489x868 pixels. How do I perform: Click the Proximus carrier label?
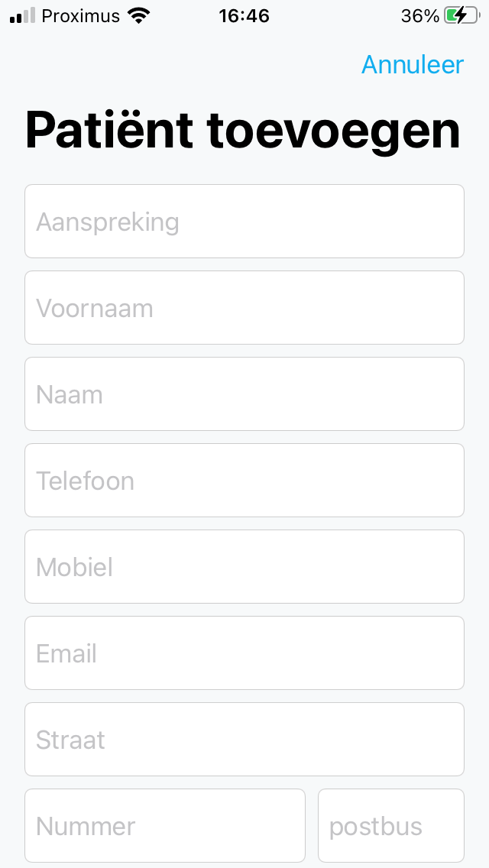click(x=81, y=16)
